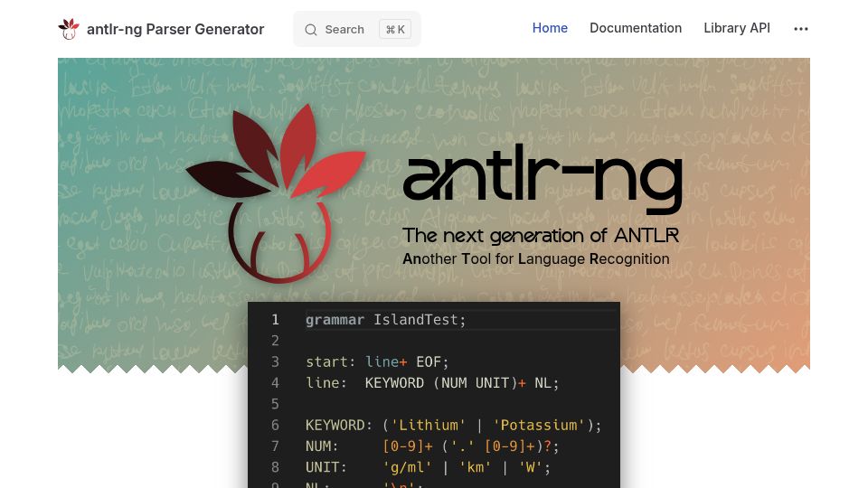Image resolution: width=868 pixels, height=488 pixels.
Task: Click the 'Potassium' string in code
Action: (x=539, y=425)
